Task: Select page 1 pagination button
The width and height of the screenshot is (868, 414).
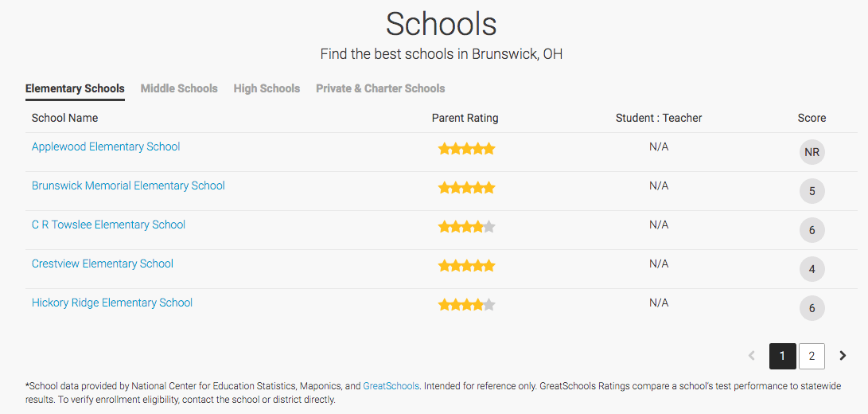Action: click(x=783, y=357)
